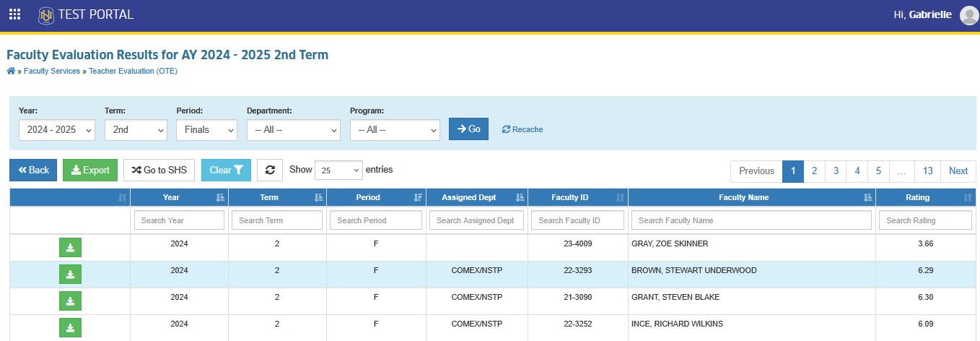The width and height of the screenshot is (980, 341).
Task: Click the Recache link
Action: (522, 129)
